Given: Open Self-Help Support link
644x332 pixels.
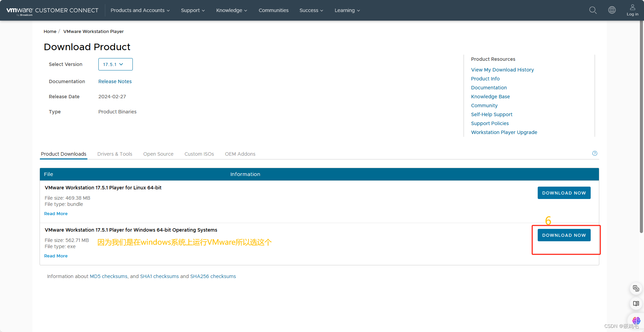Looking at the screenshot, I should click(x=492, y=114).
